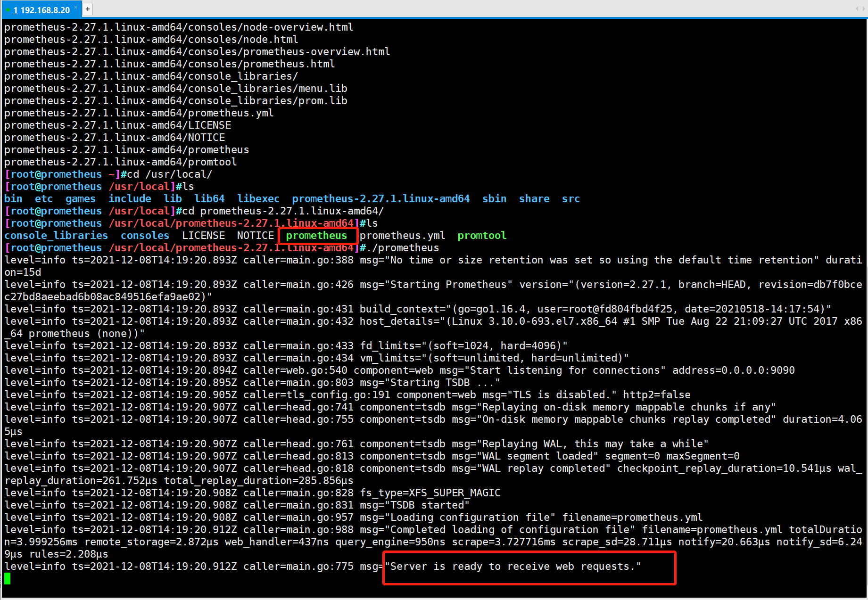Click the 'cd /usr/local/' command text

[169, 174]
